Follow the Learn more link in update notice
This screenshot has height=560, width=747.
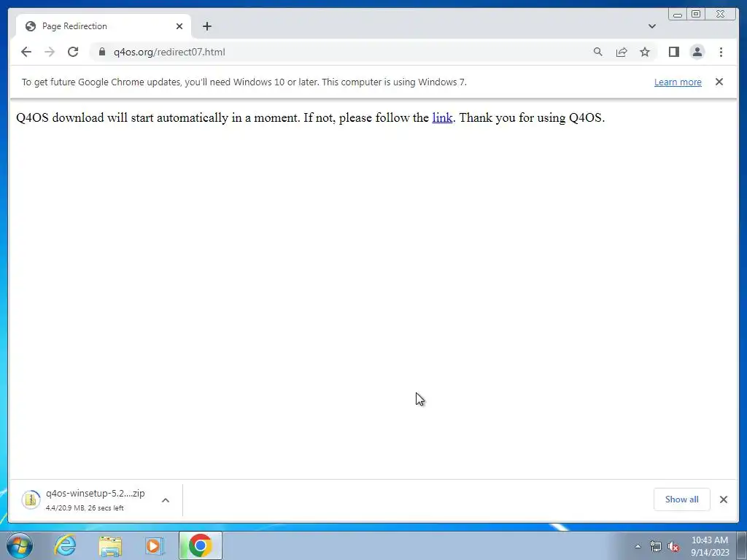[678, 82]
